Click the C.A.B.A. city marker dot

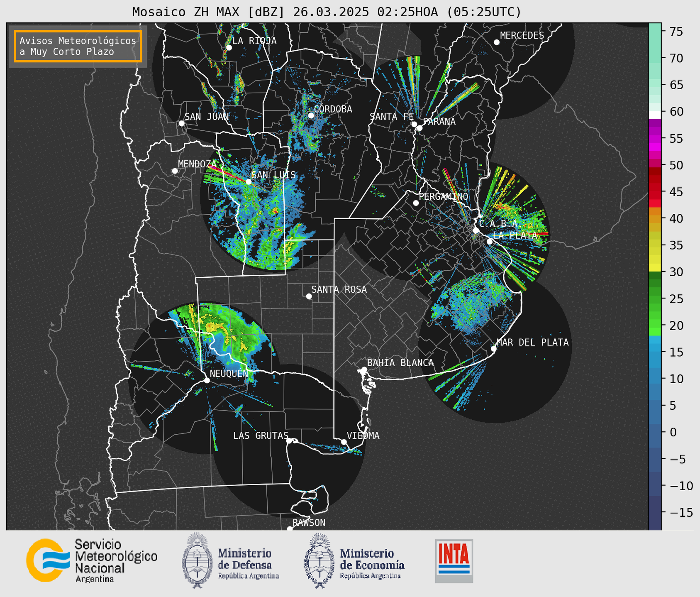tap(476, 230)
